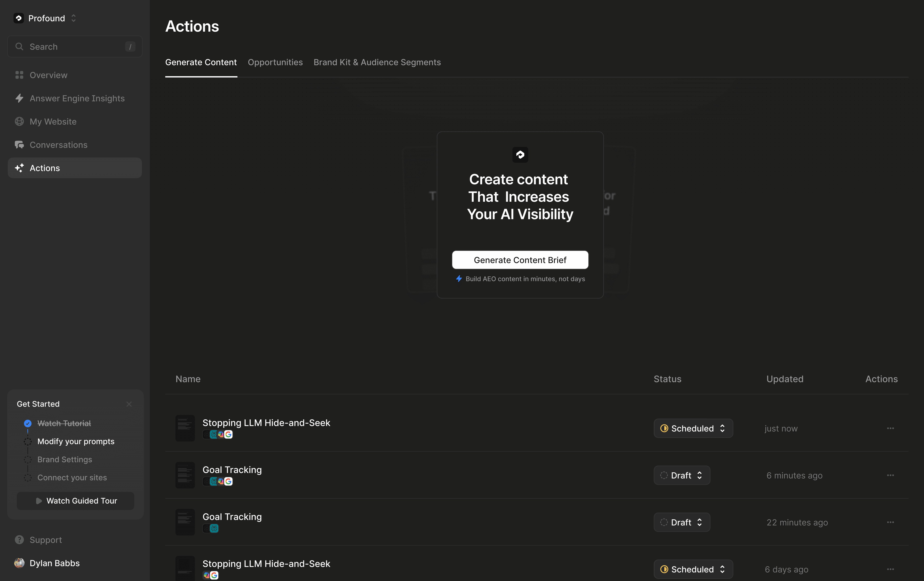
Task: Select the Actions sparkles icon in sidebar
Action: tap(20, 168)
